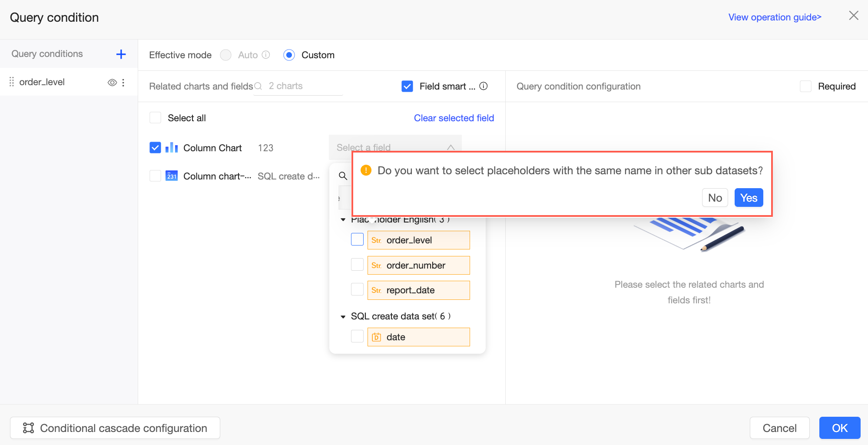
Task: Click Yes in the placeholder confirmation
Action: 749,198
